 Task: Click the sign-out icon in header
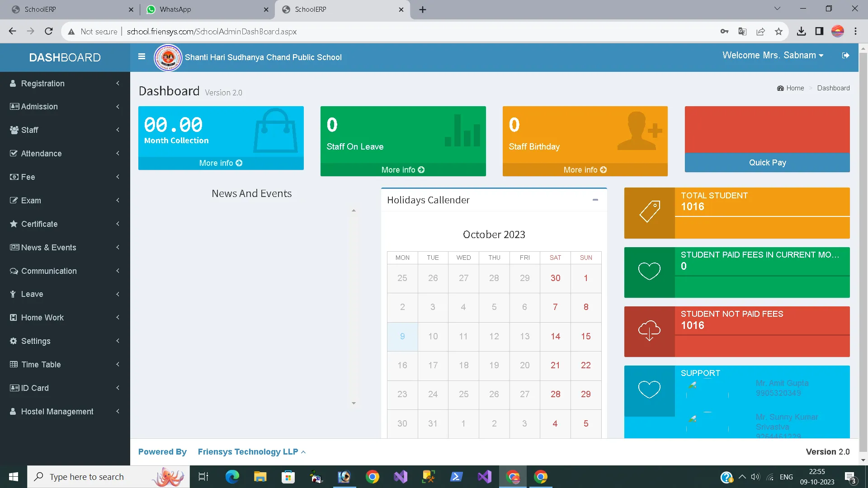pyautogui.click(x=845, y=55)
